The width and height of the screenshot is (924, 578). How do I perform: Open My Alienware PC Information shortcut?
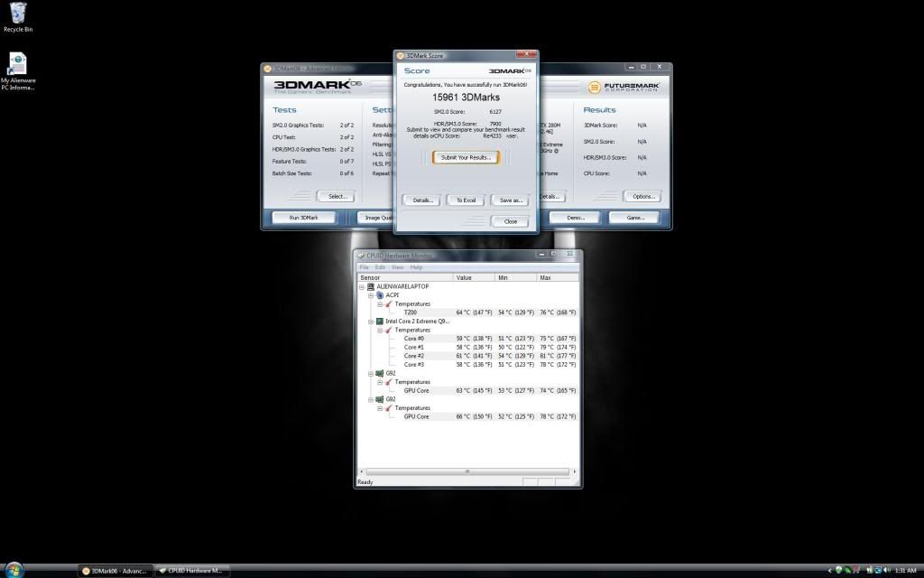coord(18,70)
